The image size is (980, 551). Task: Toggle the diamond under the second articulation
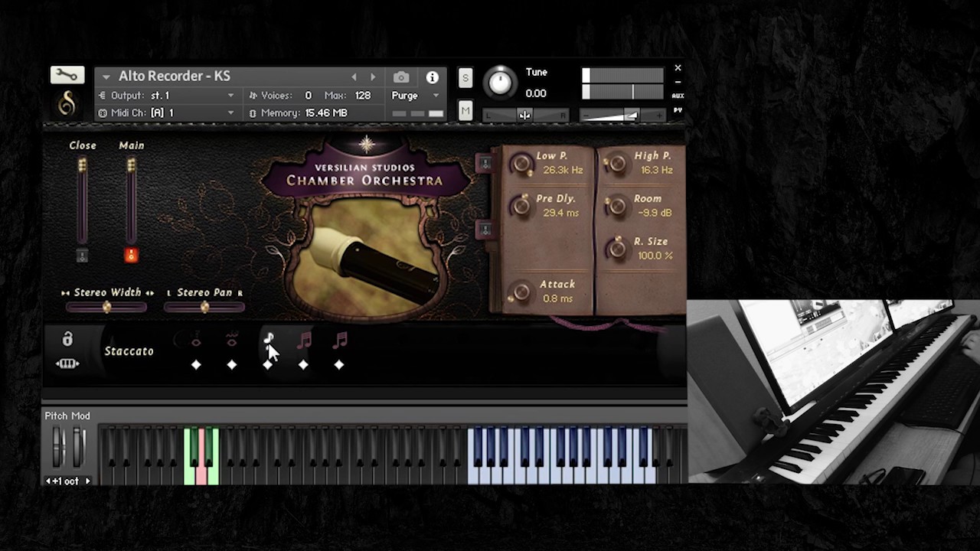232,365
